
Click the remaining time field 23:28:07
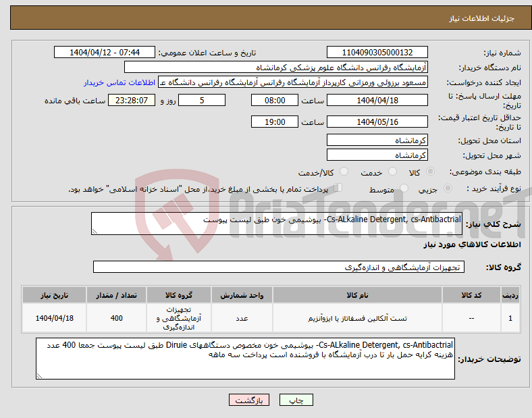click(132, 100)
